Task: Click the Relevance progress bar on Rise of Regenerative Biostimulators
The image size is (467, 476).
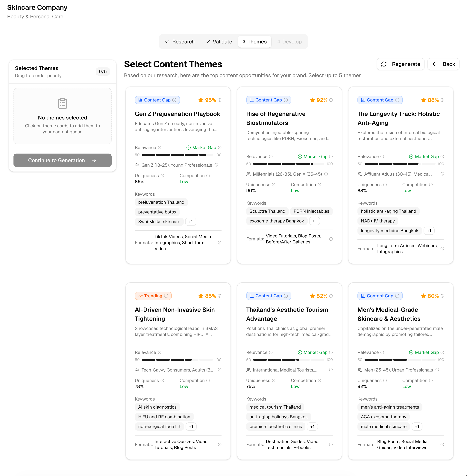Action: coord(289,164)
